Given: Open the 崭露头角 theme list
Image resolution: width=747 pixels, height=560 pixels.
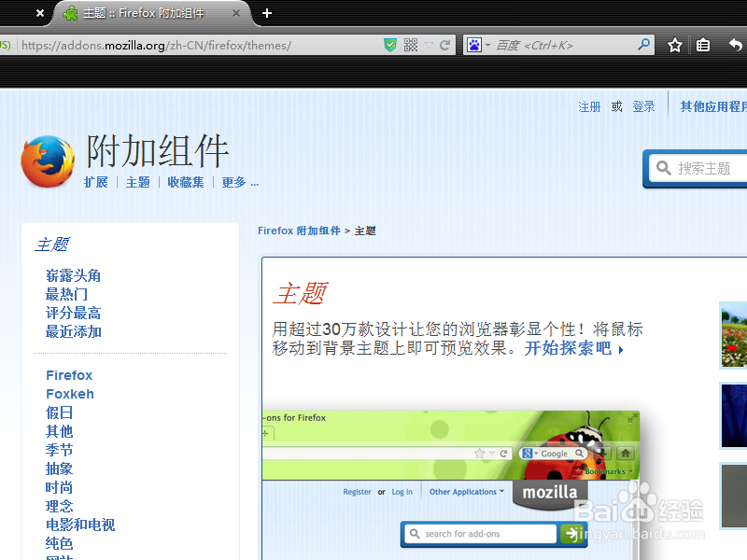Looking at the screenshot, I should 73,275.
